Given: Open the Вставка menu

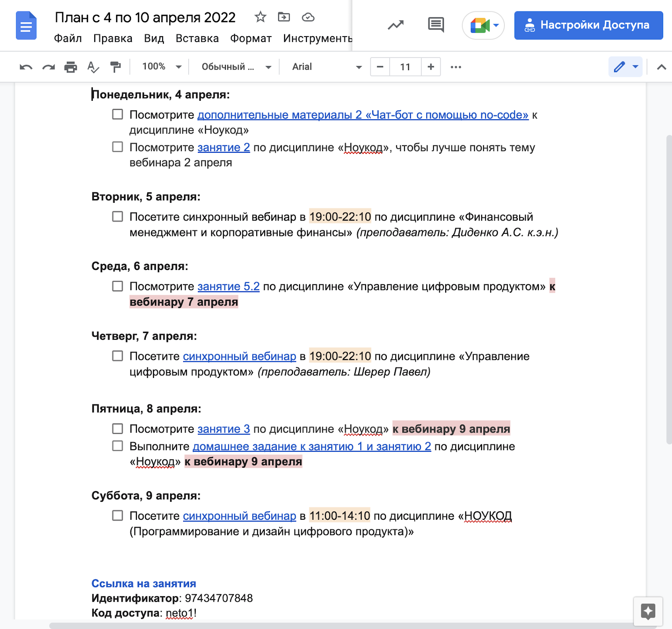Looking at the screenshot, I should [197, 39].
